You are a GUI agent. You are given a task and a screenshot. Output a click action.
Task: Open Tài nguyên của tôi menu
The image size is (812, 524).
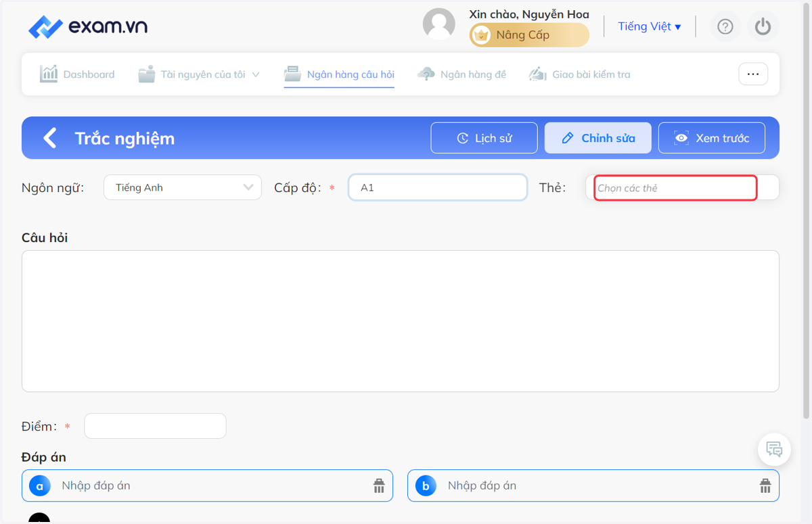[x=199, y=74]
